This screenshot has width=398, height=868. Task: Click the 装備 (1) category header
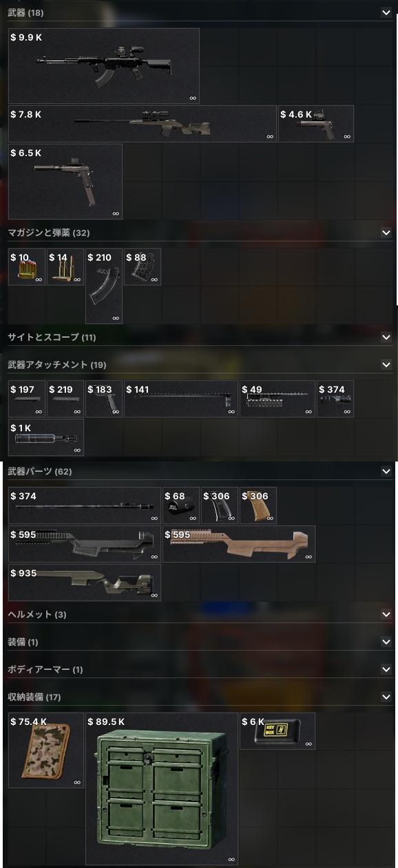click(200, 642)
